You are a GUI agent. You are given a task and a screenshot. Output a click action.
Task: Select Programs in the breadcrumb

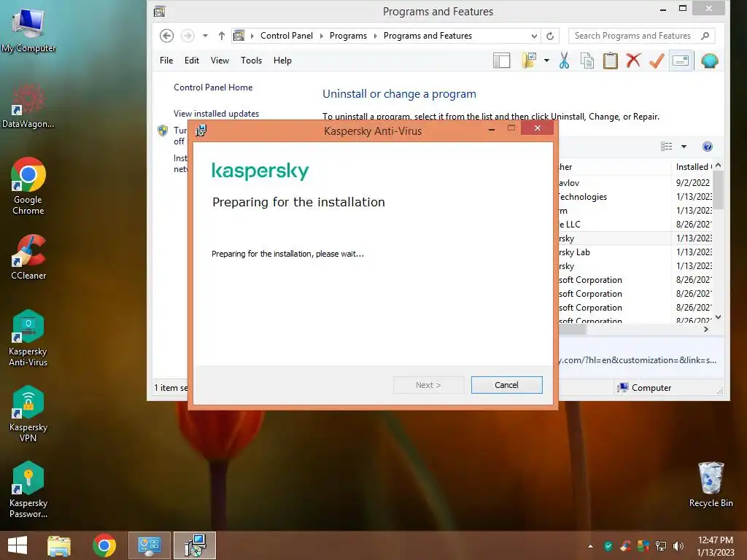(348, 36)
